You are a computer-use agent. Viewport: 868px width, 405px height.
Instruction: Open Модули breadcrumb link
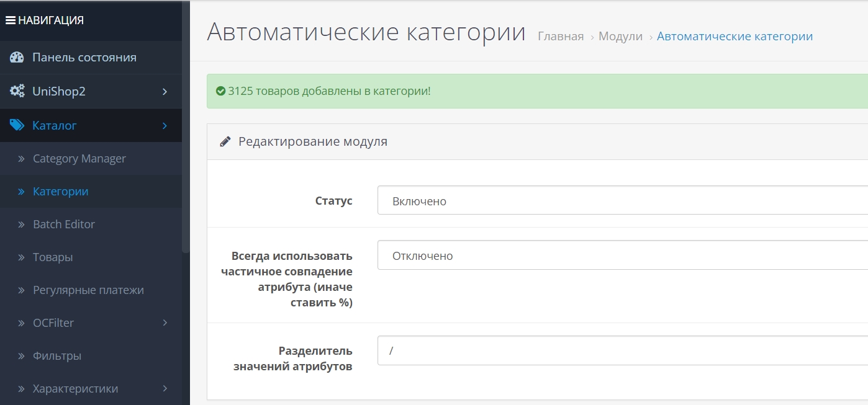tap(620, 37)
